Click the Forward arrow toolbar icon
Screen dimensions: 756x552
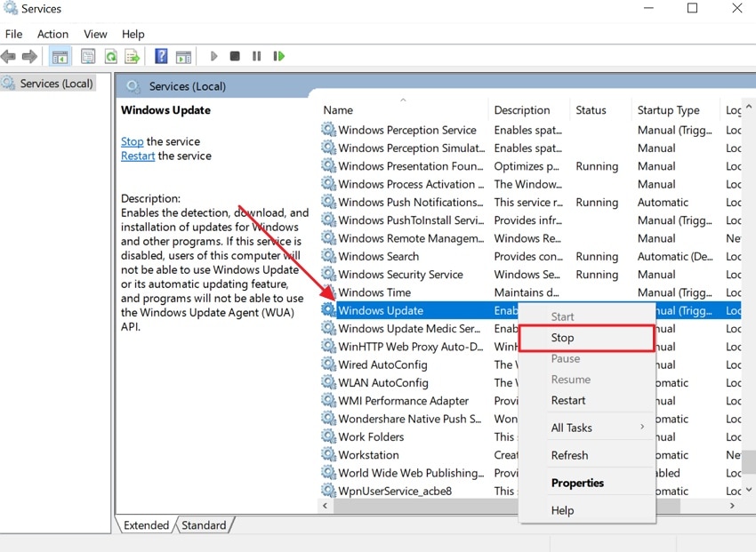[x=29, y=56]
